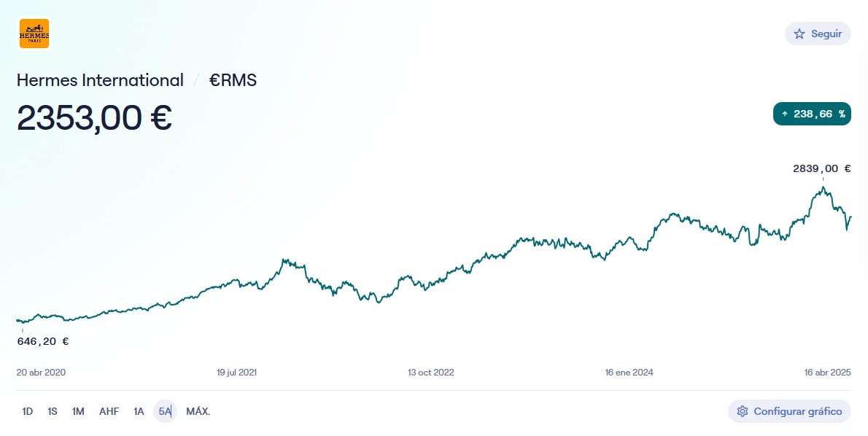Select the 5A time range
The width and height of the screenshot is (868, 436).
165,411
